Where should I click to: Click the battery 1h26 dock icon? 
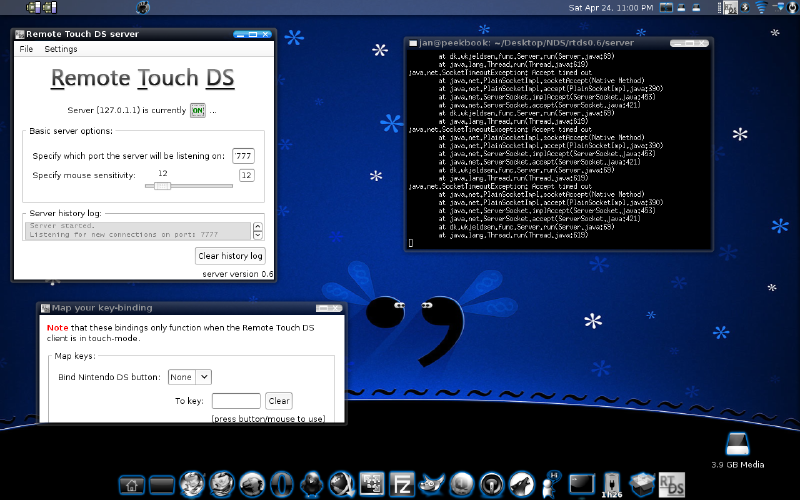tap(612, 485)
